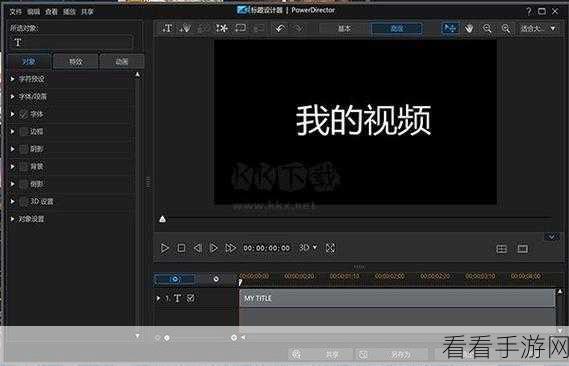Image resolution: width=569 pixels, height=366 pixels.
Task: Stop the preview playback
Action: pos(181,248)
